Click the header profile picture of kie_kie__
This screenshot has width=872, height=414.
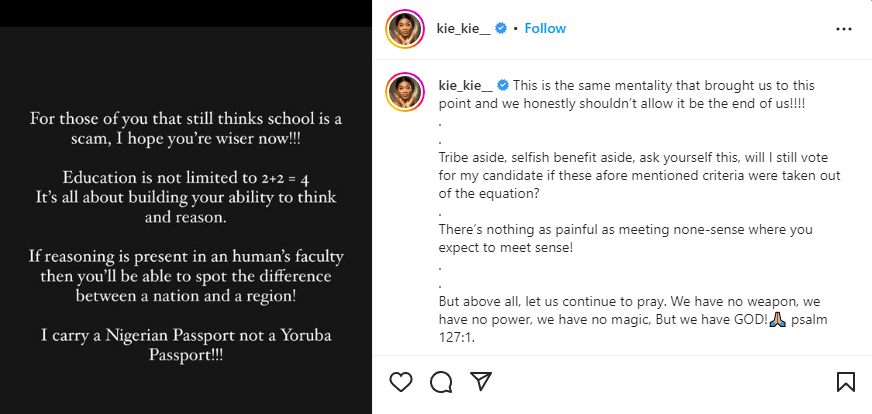point(405,30)
